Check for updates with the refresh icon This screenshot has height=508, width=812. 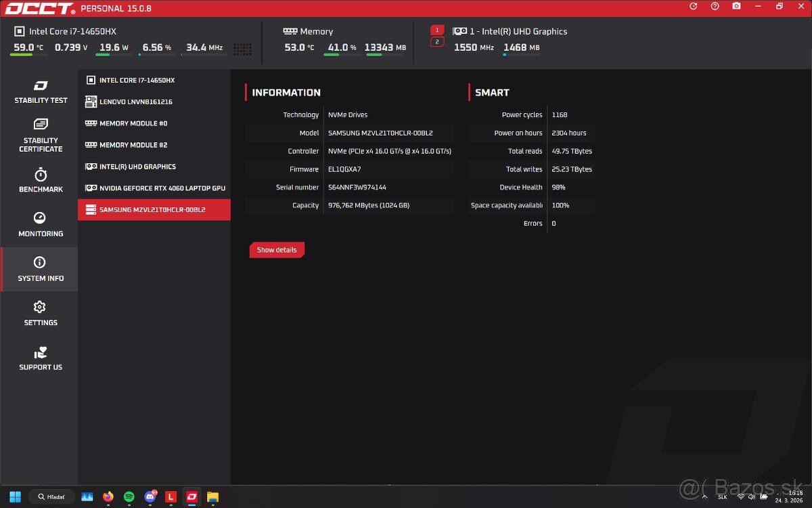pos(692,6)
